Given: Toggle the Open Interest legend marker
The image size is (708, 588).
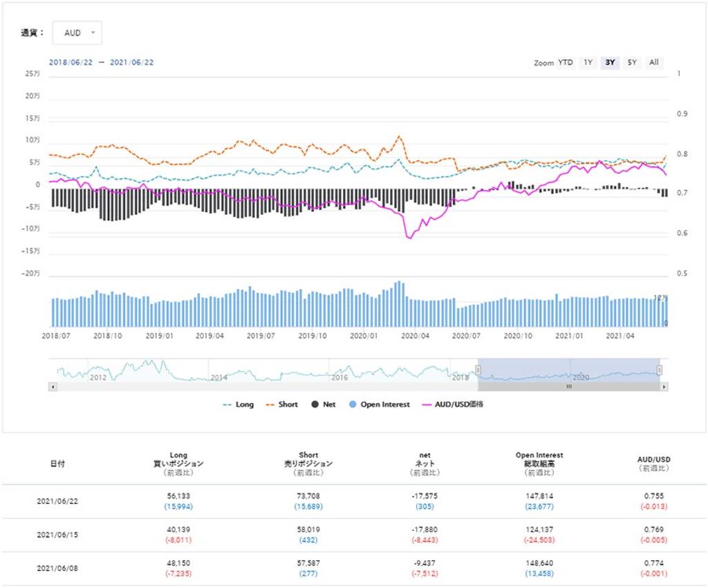Looking at the screenshot, I should coord(353,404).
